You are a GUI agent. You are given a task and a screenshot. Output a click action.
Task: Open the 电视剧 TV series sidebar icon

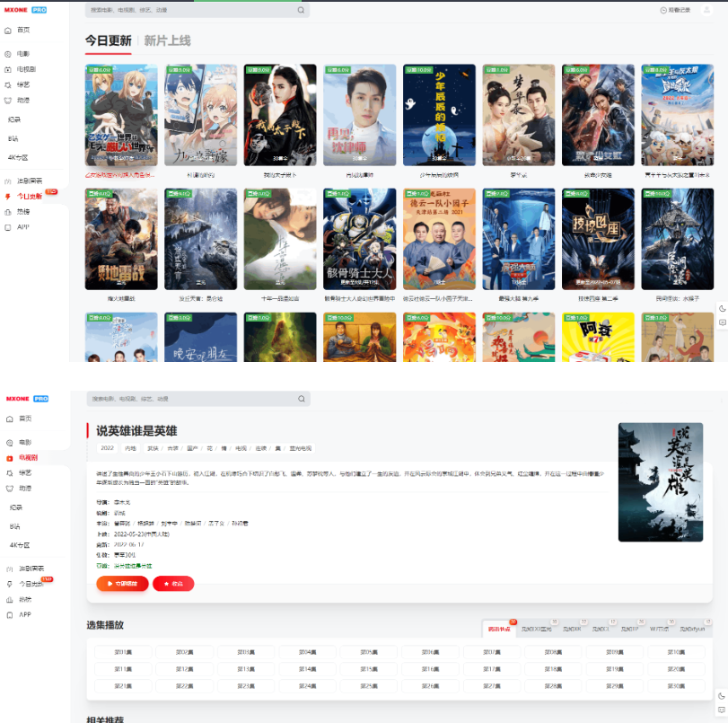[9, 68]
